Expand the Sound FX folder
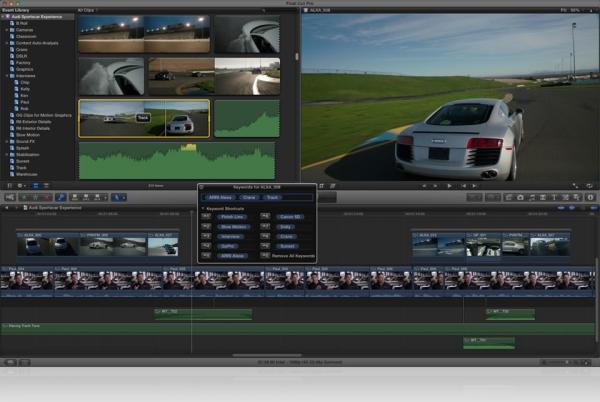 click(7, 142)
